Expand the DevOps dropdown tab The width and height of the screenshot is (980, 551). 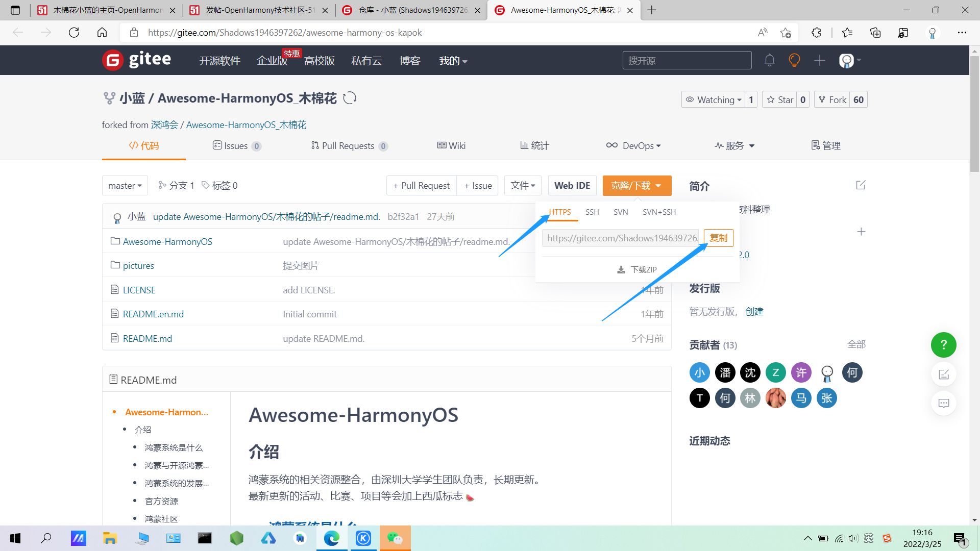(633, 146)
